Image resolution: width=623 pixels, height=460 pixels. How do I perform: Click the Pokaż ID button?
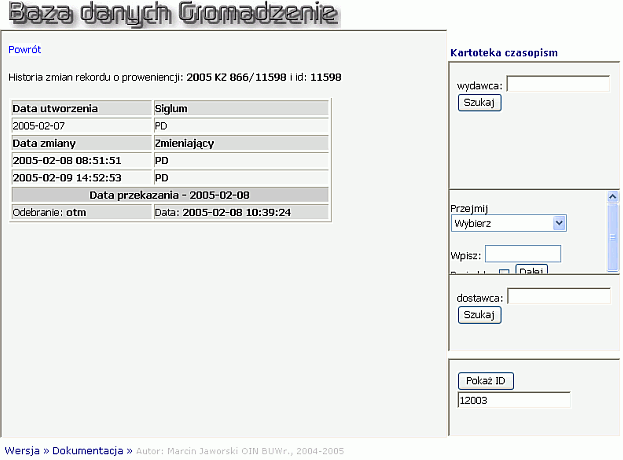click(486, 381)
